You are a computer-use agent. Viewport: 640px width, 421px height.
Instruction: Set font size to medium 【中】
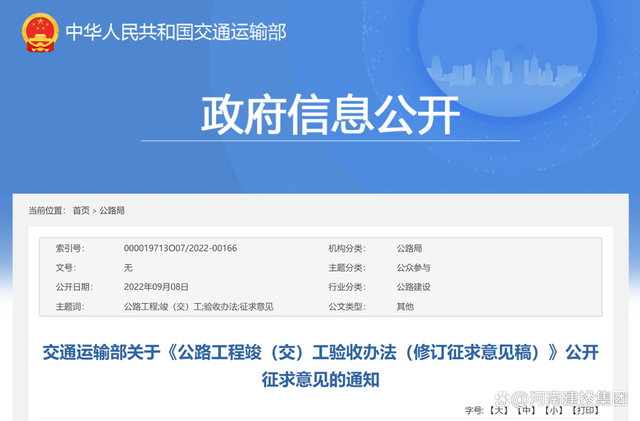[527, 410]
